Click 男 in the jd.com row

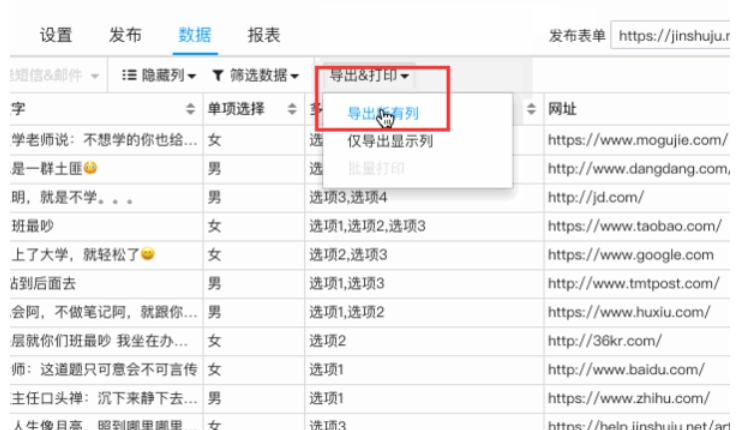pyautogui.click(x=214, y=197)
